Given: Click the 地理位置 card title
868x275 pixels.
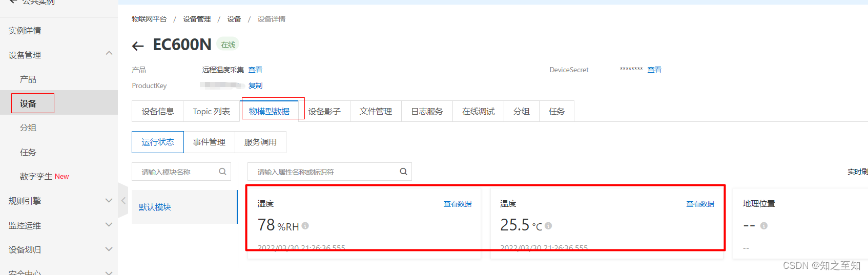Looking at the screenshot, I should [x=759, y=204].
